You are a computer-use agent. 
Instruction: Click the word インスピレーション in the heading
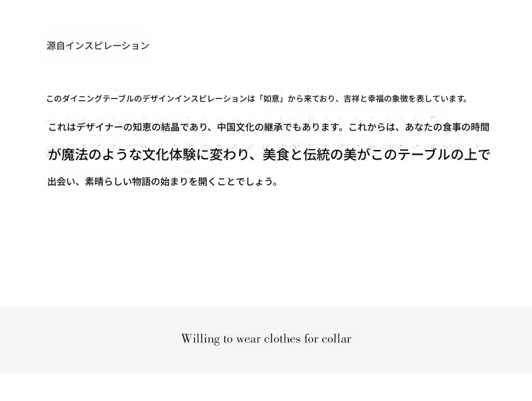pyautogui.click(x=107, y=46)
